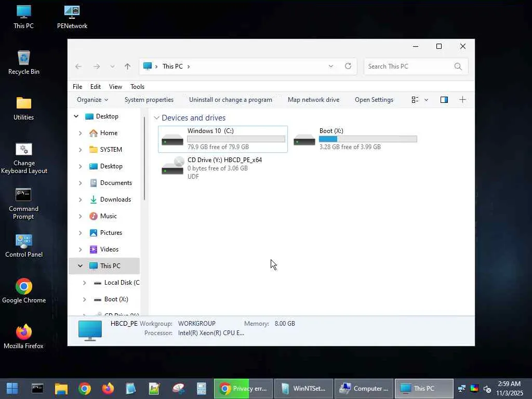This screenshot has width=532, height=399.
Task: Select Windows 10 (C:) drive
Action: (223, 139)
